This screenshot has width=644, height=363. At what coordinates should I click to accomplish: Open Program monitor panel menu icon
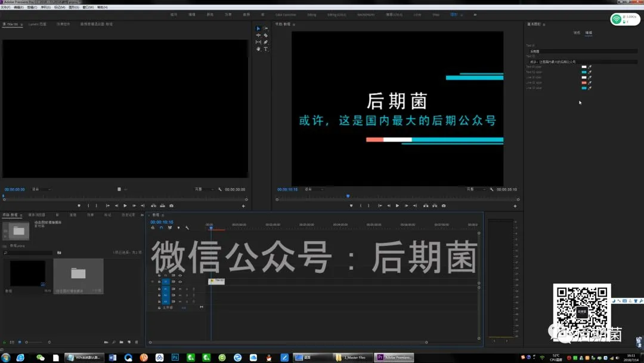pos(294,24)
